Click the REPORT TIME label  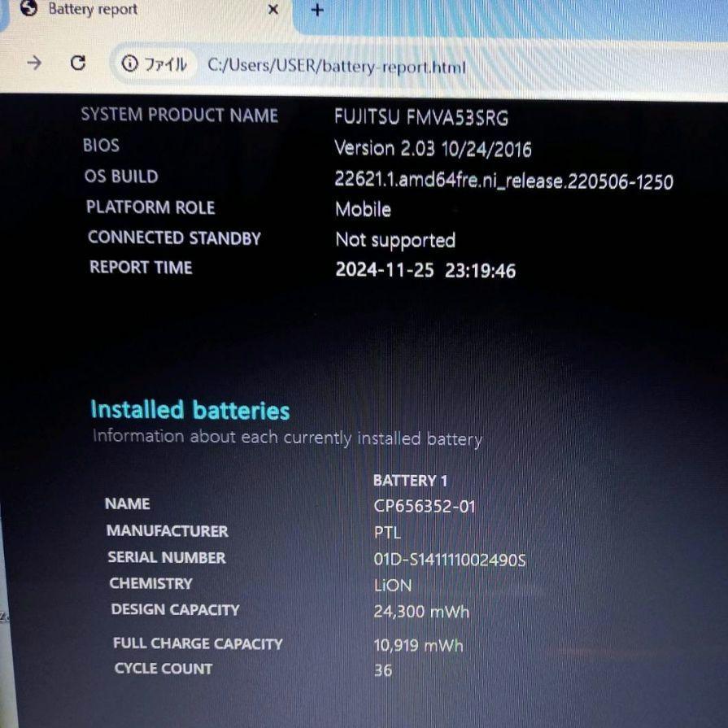point(141,268)
